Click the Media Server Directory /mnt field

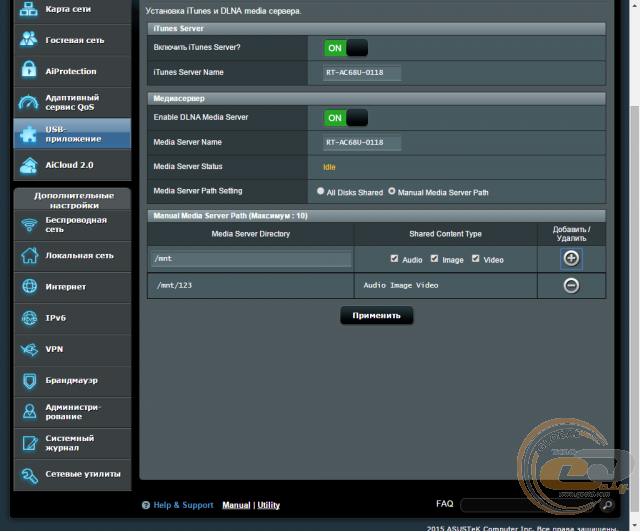[x=251, y=259]
